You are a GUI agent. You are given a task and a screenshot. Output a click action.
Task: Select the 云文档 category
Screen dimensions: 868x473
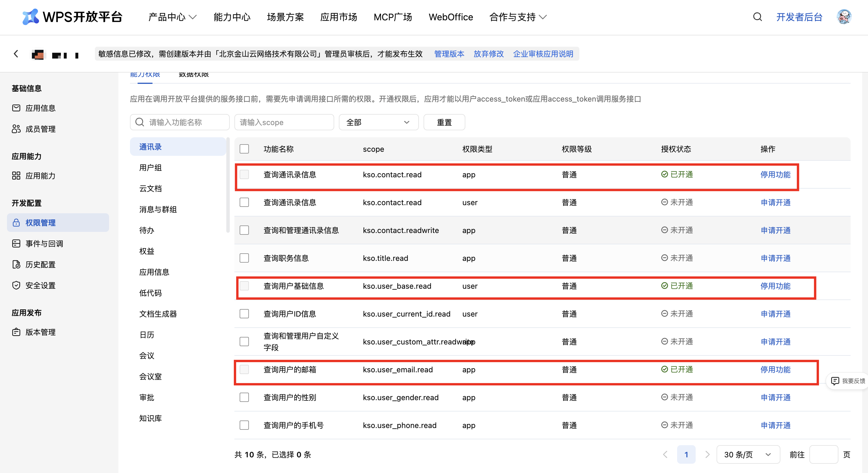[150, 188]
